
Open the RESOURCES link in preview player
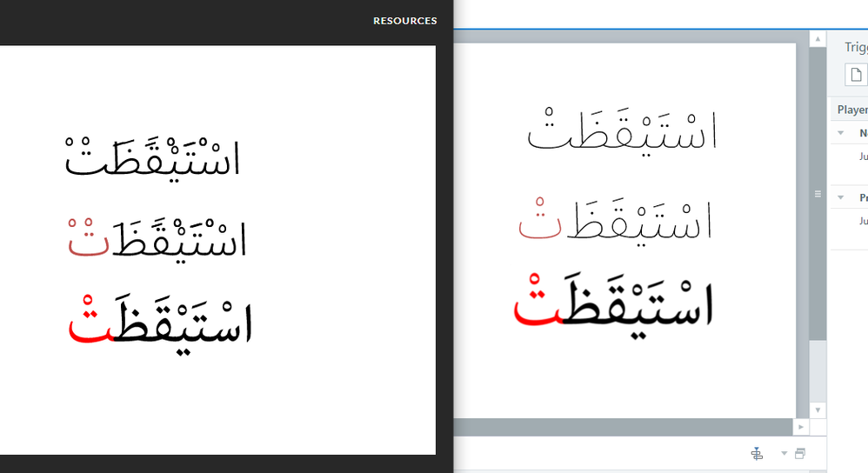404,21
